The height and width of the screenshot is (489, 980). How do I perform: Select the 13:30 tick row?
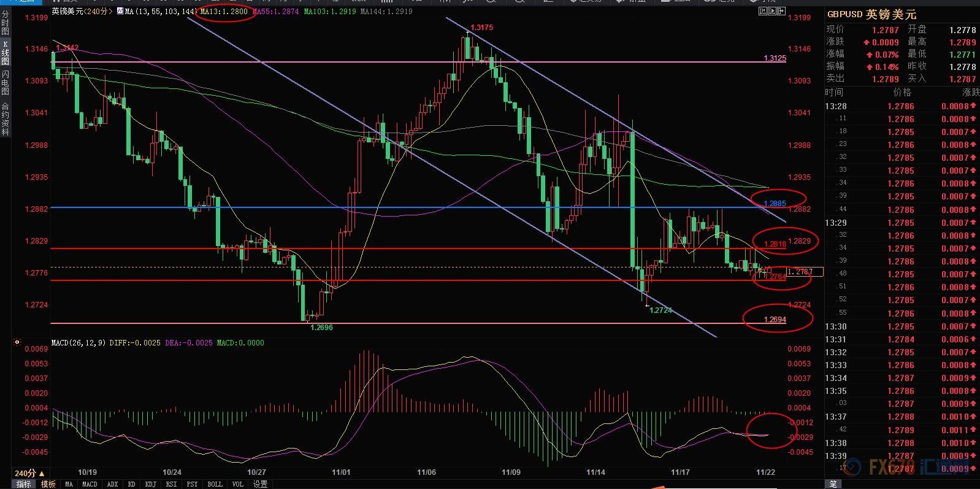click(902, 326)
